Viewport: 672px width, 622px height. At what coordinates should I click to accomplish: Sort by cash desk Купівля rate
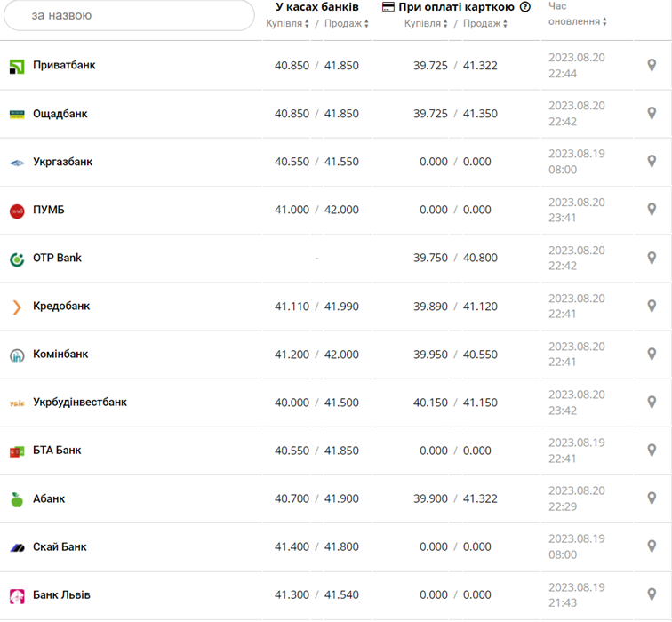click(287, 24)
